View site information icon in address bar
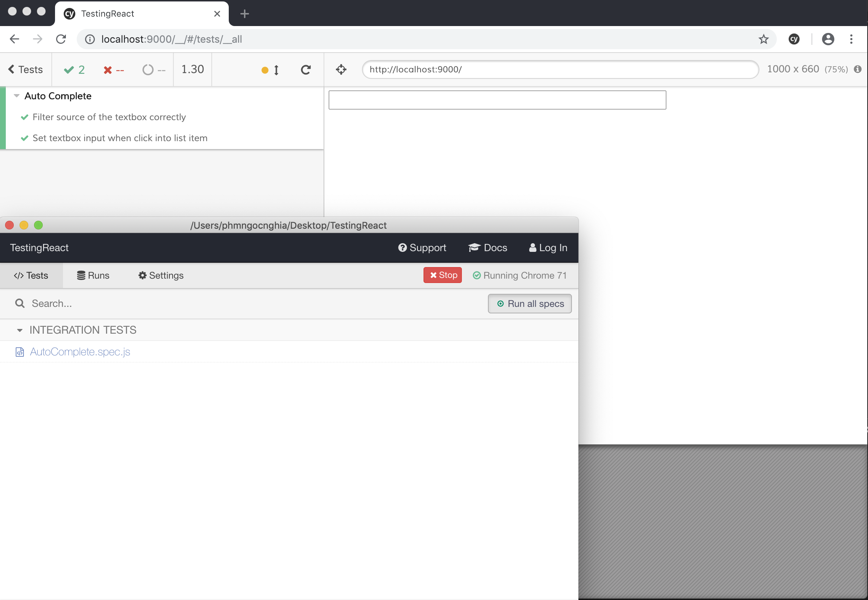The width and height of the screenshot is (868, 600). [x=90, y=39]
